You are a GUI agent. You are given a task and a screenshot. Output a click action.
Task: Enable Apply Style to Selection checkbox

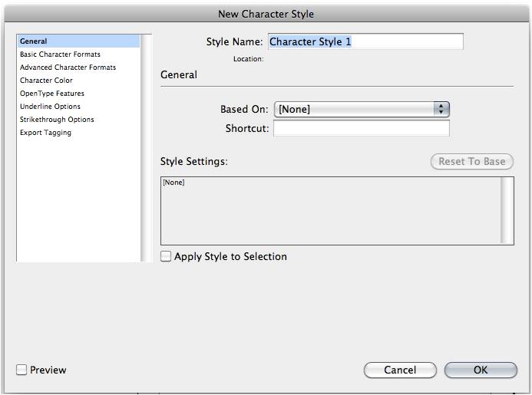click(166, 256)
